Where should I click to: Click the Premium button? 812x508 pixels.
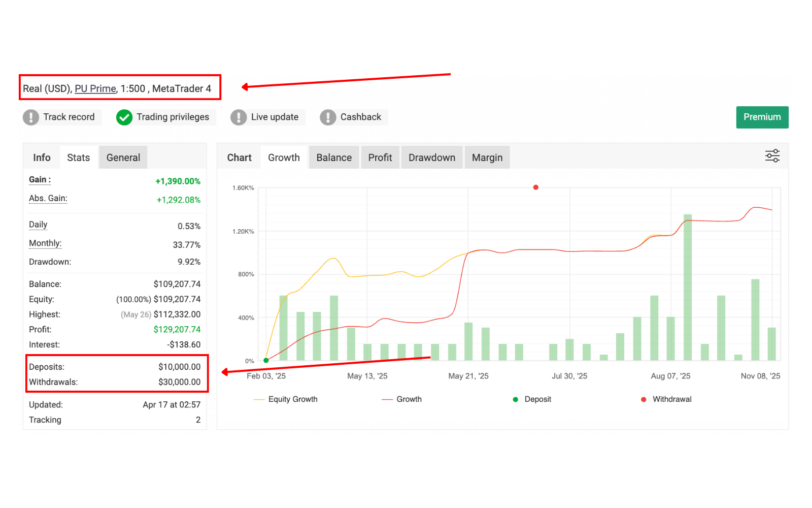click(762, 117)
